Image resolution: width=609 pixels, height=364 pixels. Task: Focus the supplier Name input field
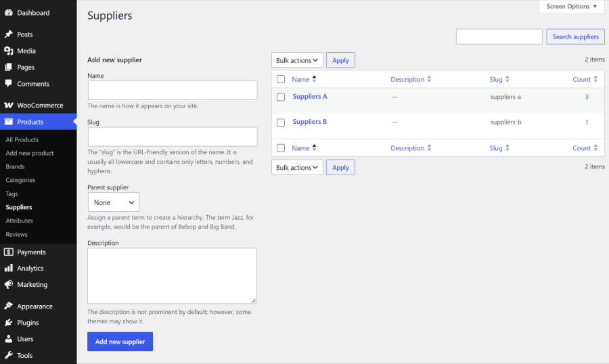(x=173, y=90)
